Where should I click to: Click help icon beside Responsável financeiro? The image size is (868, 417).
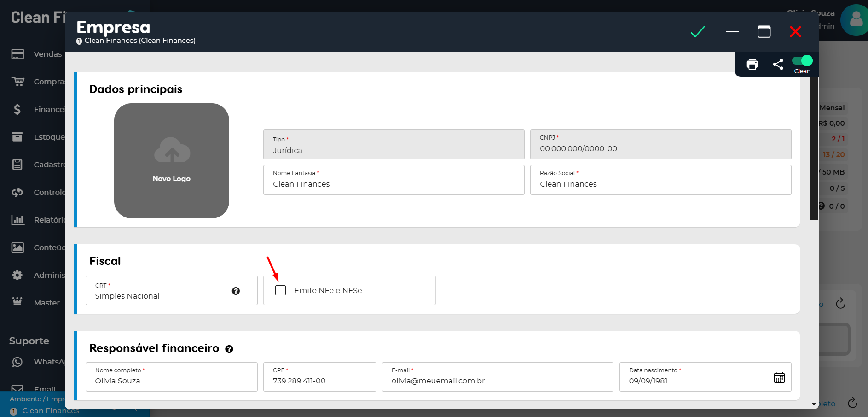229,349
